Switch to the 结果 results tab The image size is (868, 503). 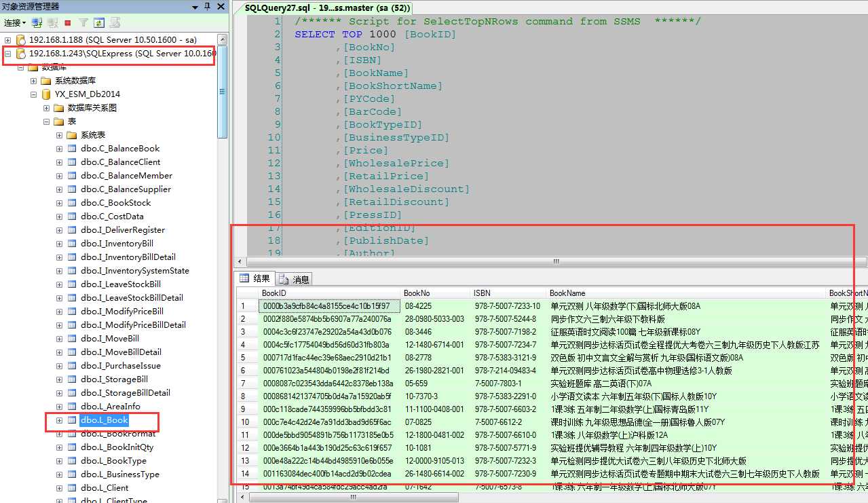click(254, 278)
